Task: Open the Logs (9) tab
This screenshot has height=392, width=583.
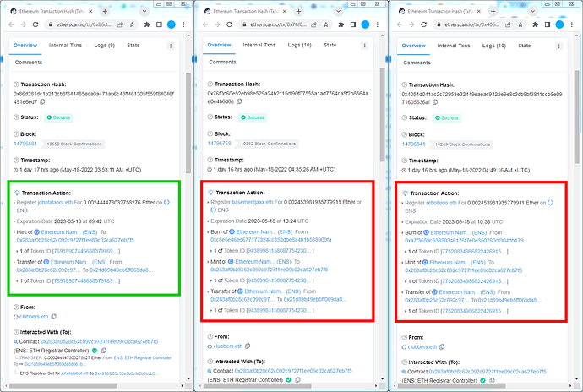Action: click(x=105, y=46)
